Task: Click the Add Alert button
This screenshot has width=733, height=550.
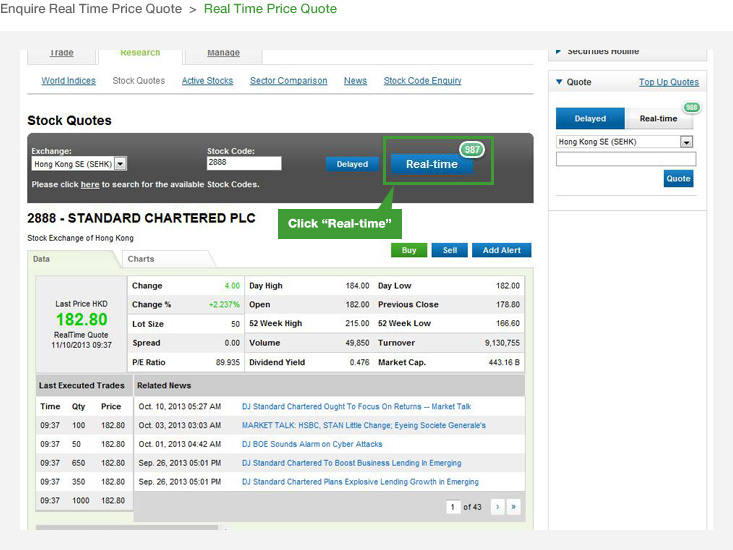Action: pos(502,250)
